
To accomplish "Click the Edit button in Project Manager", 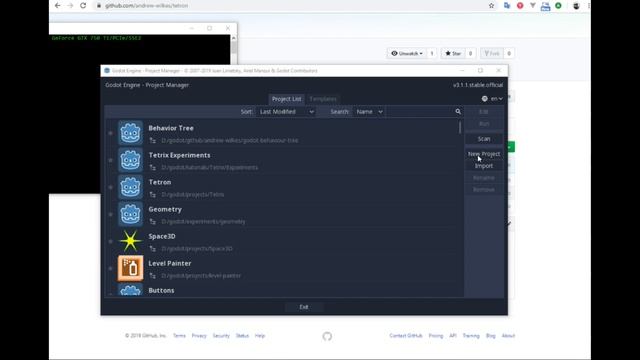I will click(484, 111).
